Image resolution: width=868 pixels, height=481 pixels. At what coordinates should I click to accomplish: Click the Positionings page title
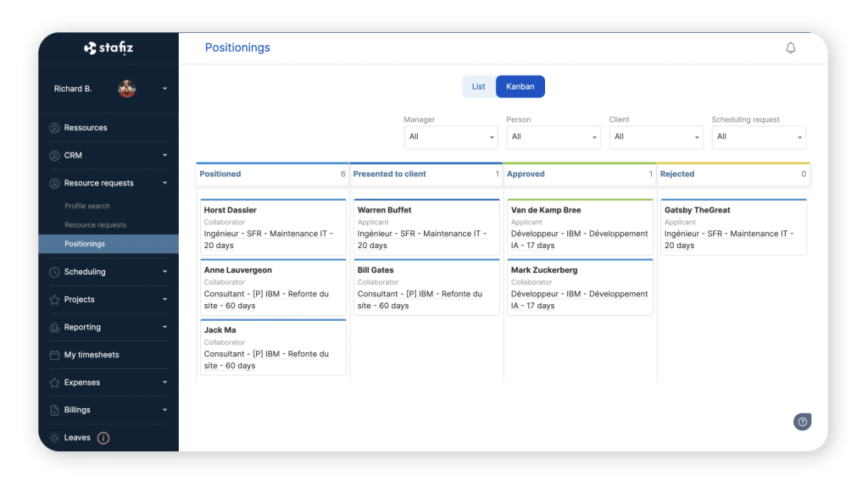(237, 48)
